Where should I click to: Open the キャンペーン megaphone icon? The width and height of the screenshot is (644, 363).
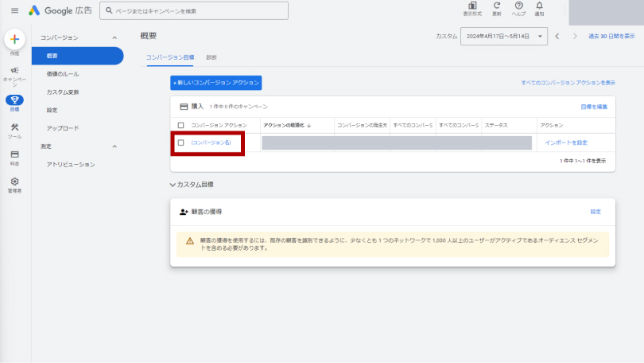click(x=14, y=71)
